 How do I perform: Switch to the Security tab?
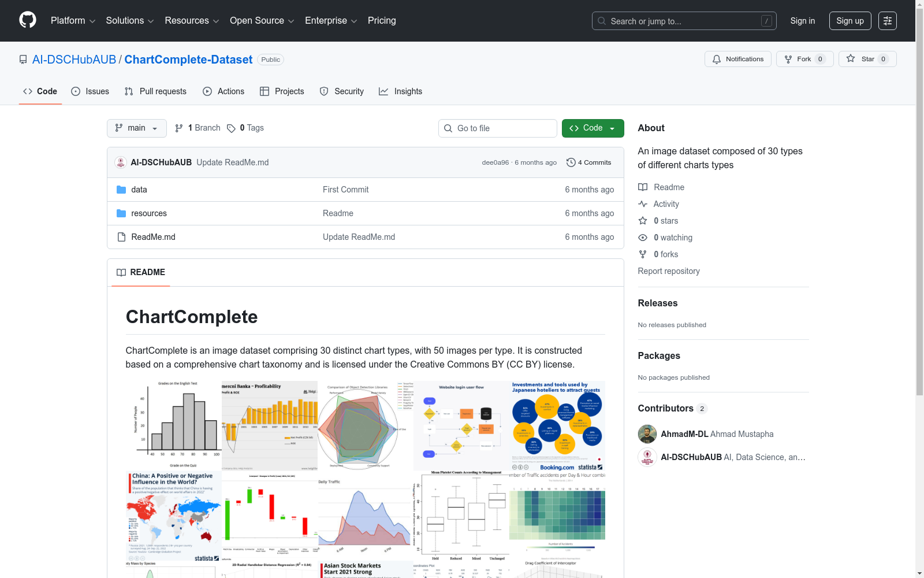pos(342,91)
